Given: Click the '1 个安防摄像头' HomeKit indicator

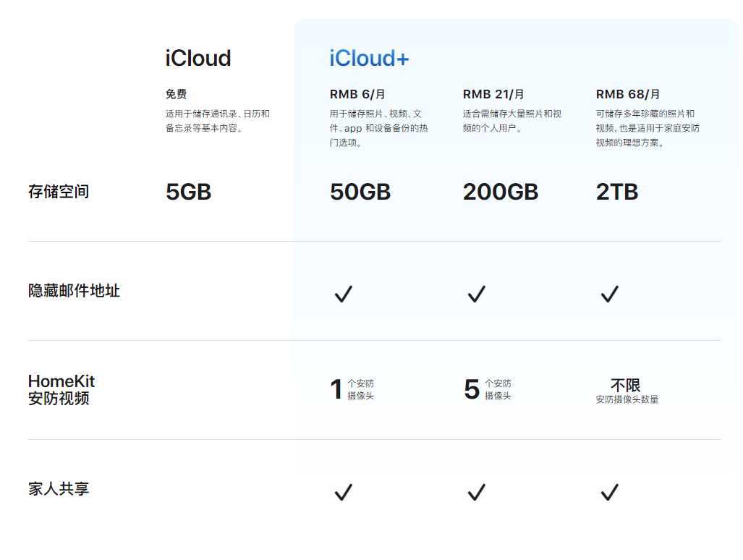Looking at the screenshot, I should [352, 389].
